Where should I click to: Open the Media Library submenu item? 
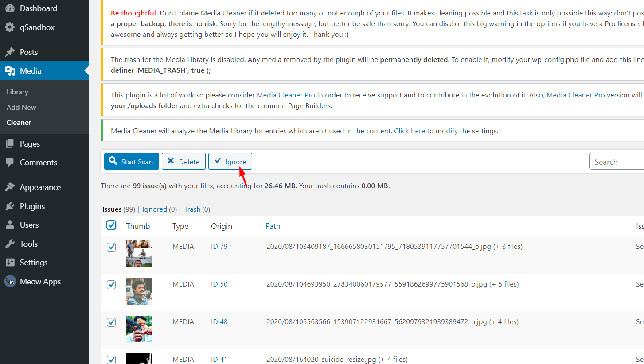click(x=17, y=92)
